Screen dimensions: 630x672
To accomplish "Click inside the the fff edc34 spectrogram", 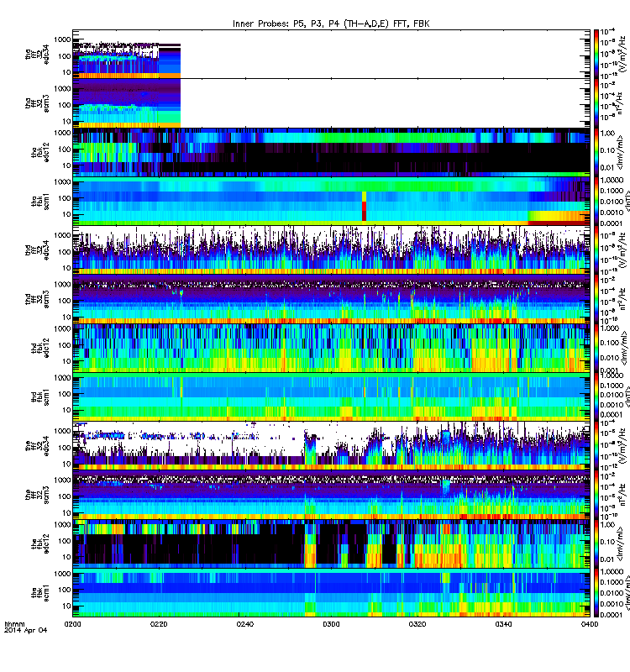I will point(331,446).
